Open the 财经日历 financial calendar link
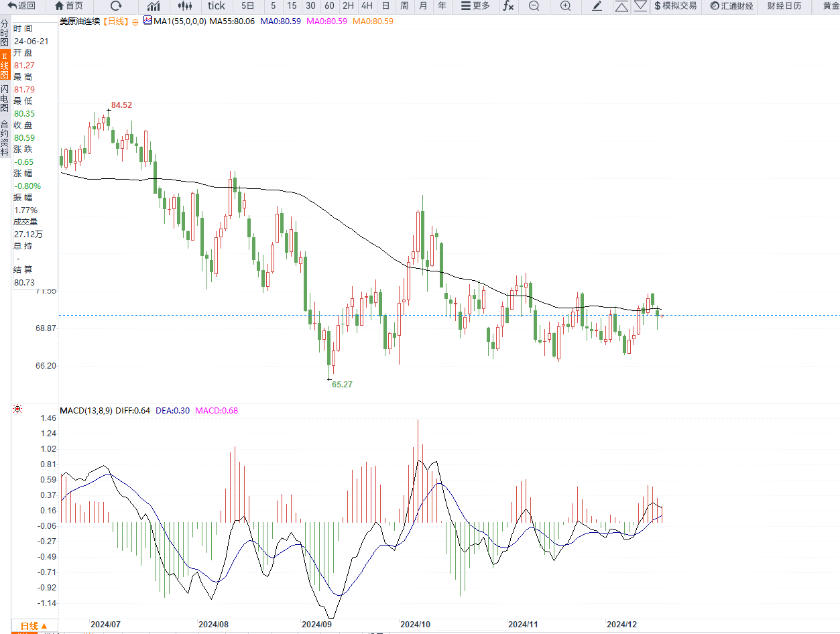 click(784, 6)
